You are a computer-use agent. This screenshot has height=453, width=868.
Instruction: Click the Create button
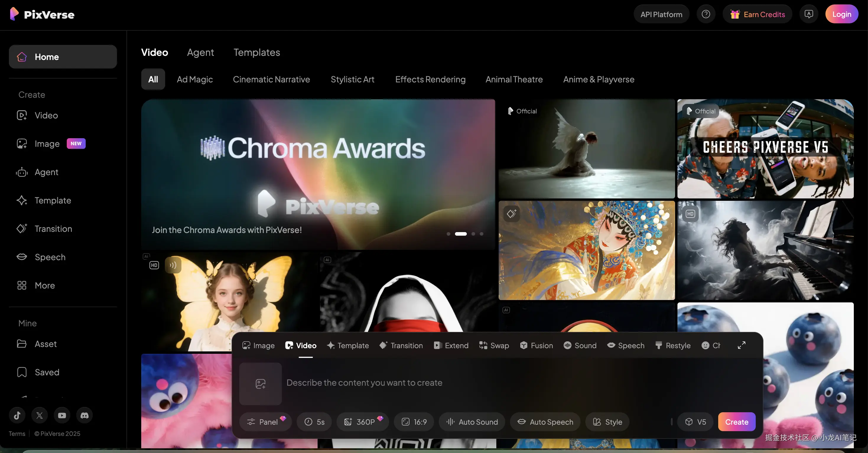(737, 422)
